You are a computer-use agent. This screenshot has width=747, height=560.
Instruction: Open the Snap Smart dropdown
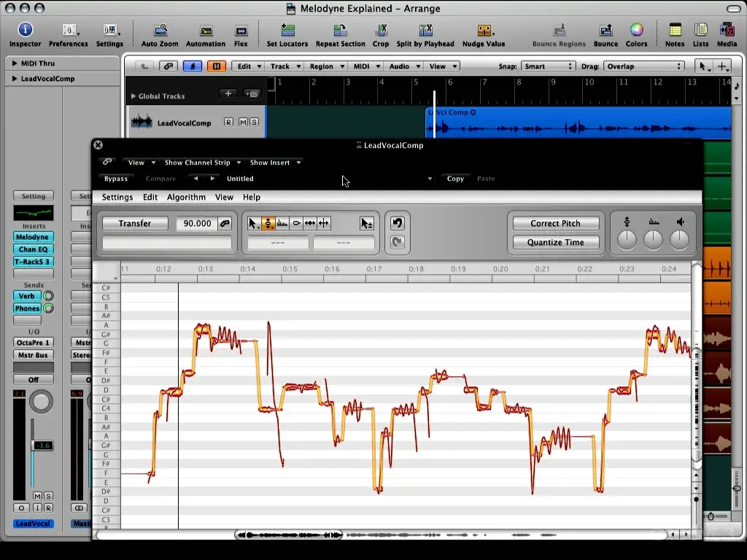tap(549, 66)
